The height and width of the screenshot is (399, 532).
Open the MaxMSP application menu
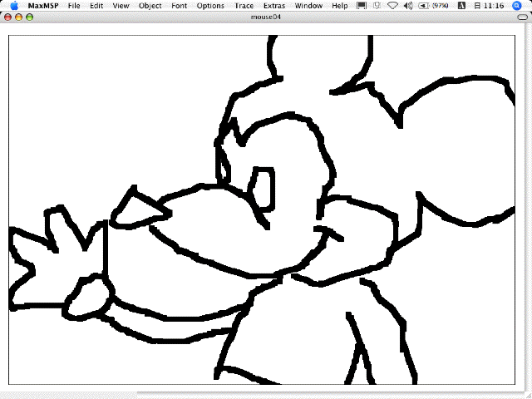(43, 6)
